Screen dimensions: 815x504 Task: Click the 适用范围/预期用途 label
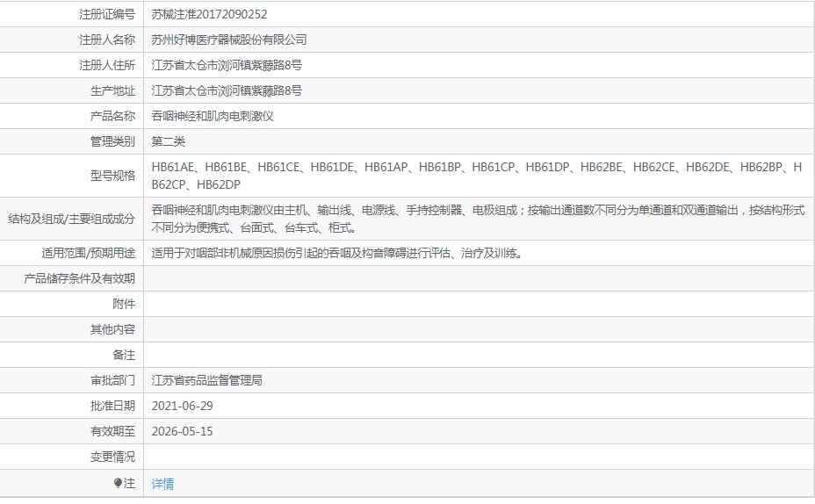89,254
